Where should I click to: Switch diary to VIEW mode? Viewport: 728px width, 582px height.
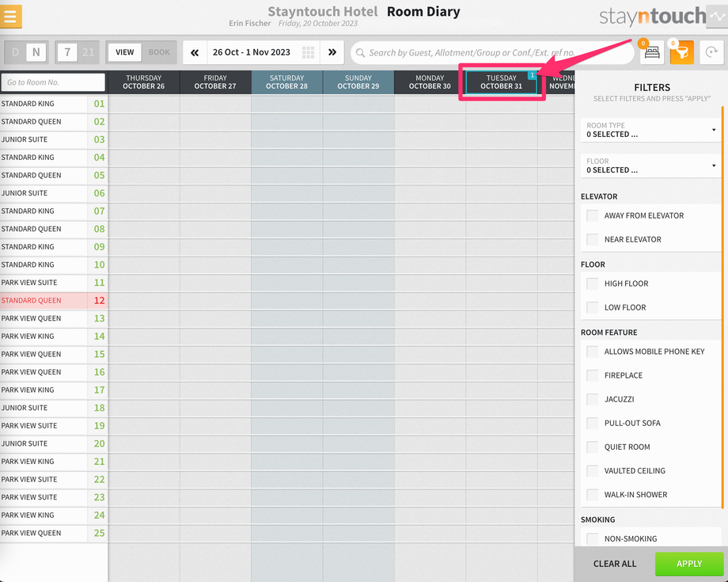pyautogui.click(x=124, y=52)
